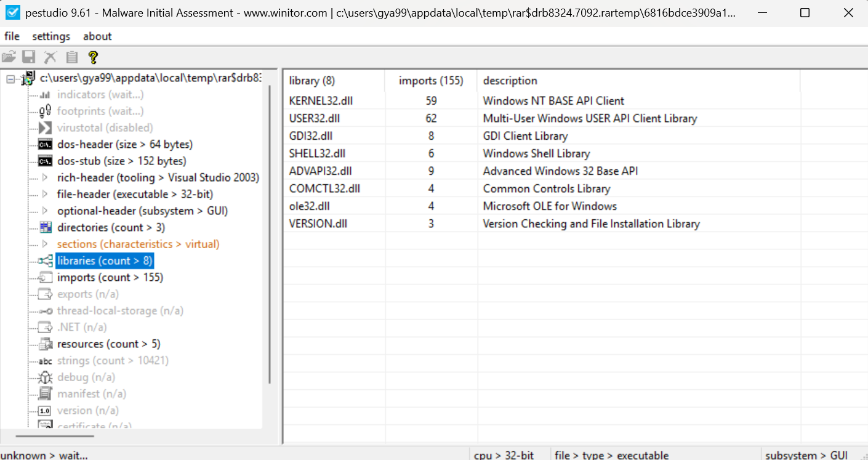The image size is (868, 460).
Task: Click the strings abc icon
Action: 46,361
